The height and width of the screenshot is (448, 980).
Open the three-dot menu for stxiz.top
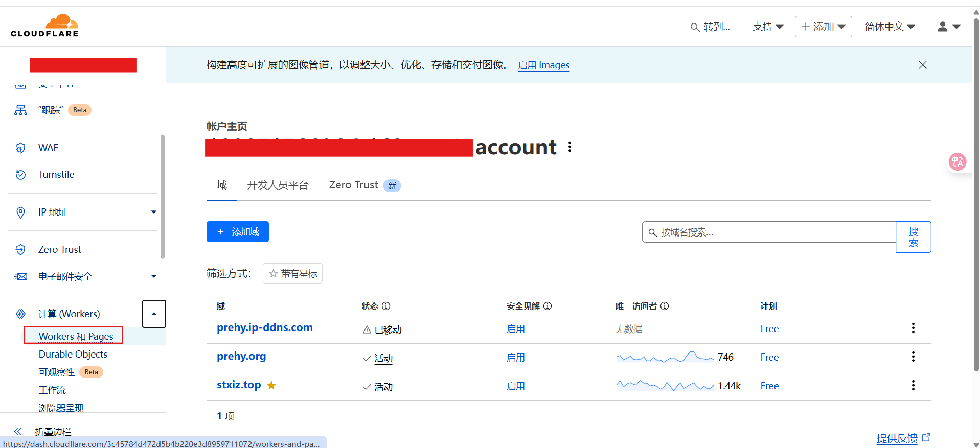(913, 385)
